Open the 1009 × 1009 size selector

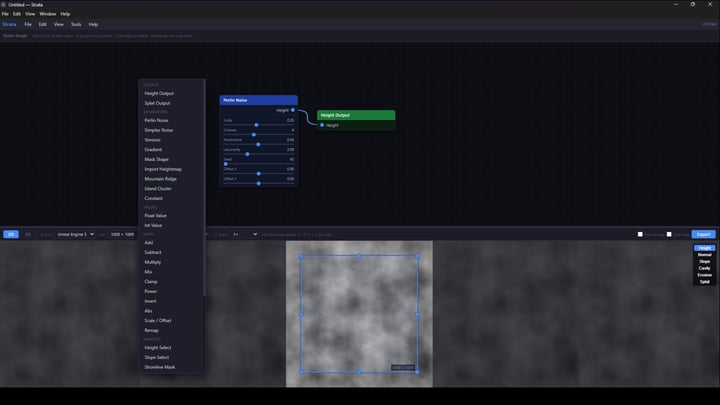click(x=123, y=235)
